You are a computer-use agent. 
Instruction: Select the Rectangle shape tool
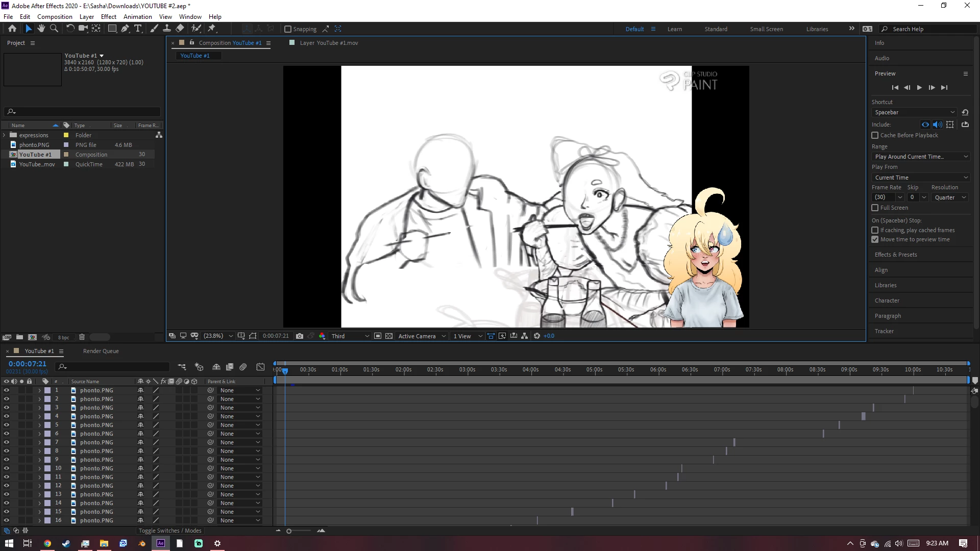112,29
